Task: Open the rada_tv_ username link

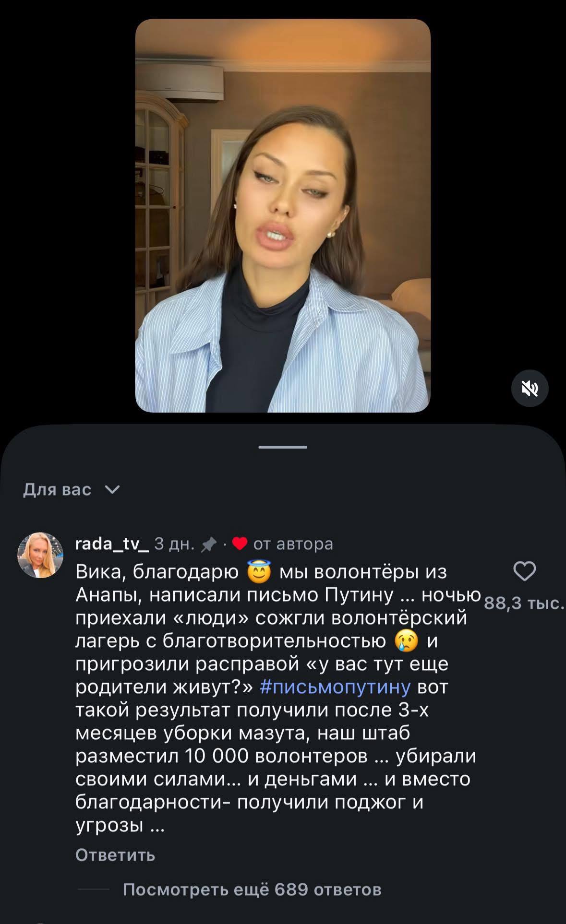Action: (x=112, y=544)
